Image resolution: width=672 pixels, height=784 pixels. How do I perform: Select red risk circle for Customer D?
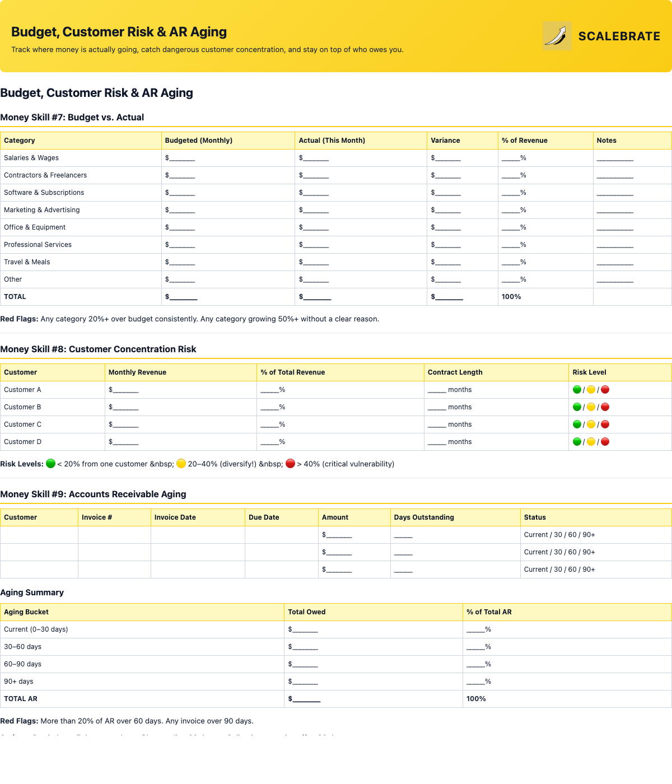pos(605,442)
